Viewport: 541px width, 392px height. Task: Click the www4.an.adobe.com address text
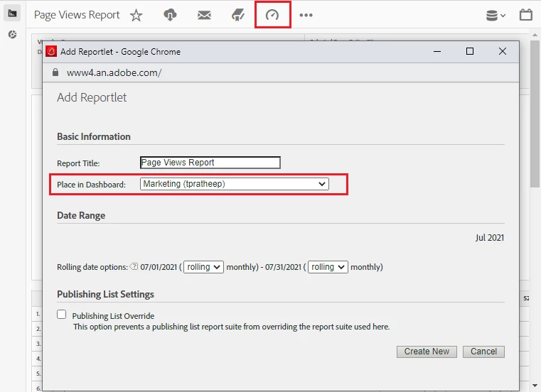coord(114,72)
